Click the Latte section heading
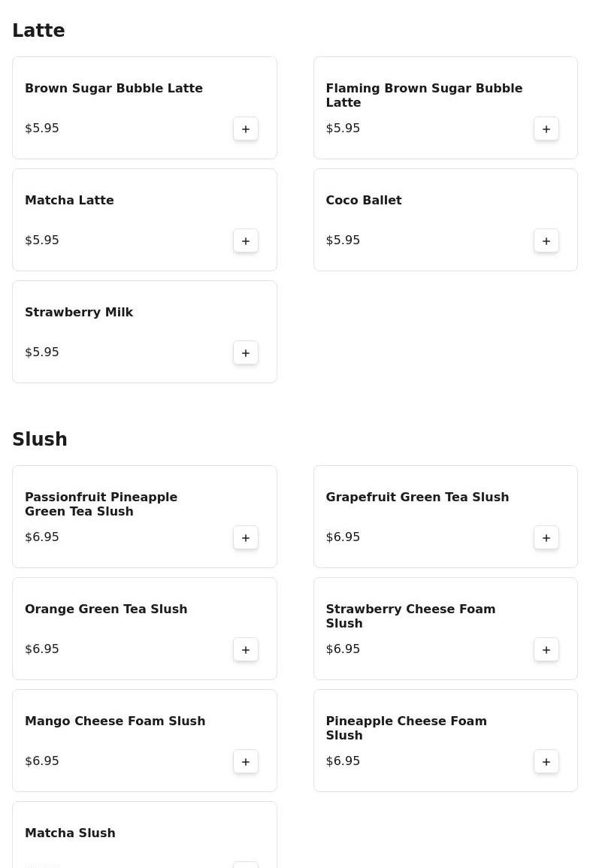 click(x=38, y=31)
